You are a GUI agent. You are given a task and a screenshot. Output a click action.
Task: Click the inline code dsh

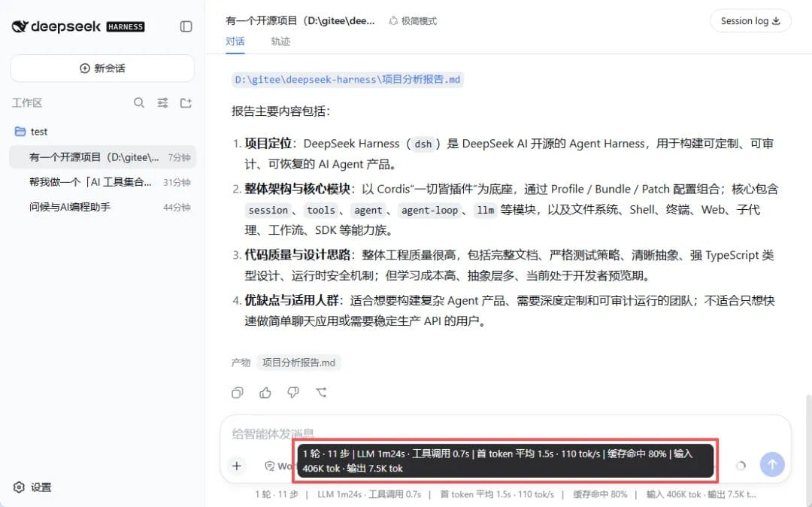423,144
